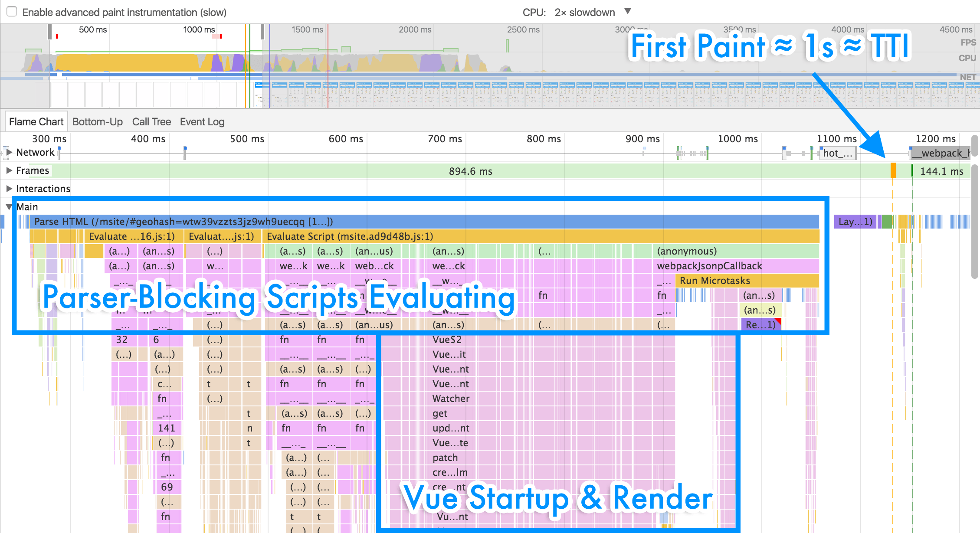Select the Parse HTML flame bar
Screen dimensions: 980x533
coord(424,222)
